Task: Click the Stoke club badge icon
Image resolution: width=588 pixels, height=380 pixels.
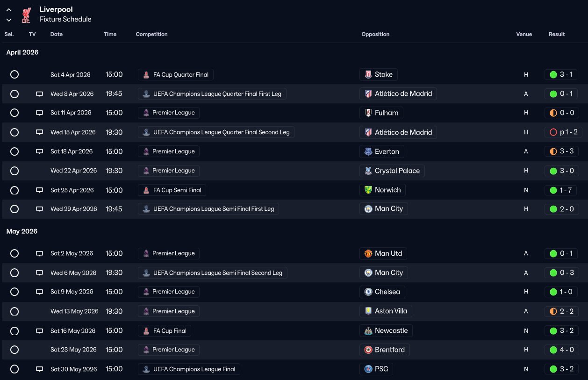Action: 368,74
